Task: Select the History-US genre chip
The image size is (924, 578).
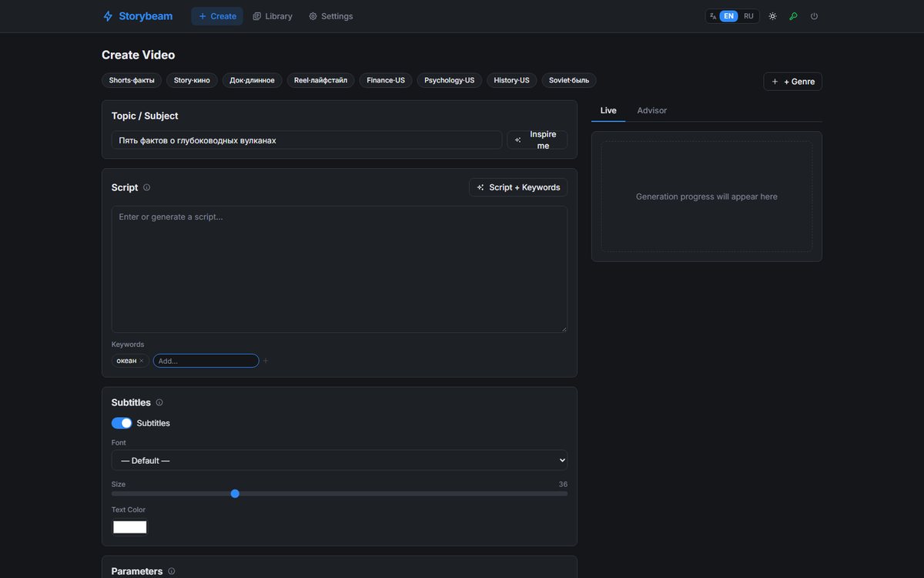Action: (512, 80)
